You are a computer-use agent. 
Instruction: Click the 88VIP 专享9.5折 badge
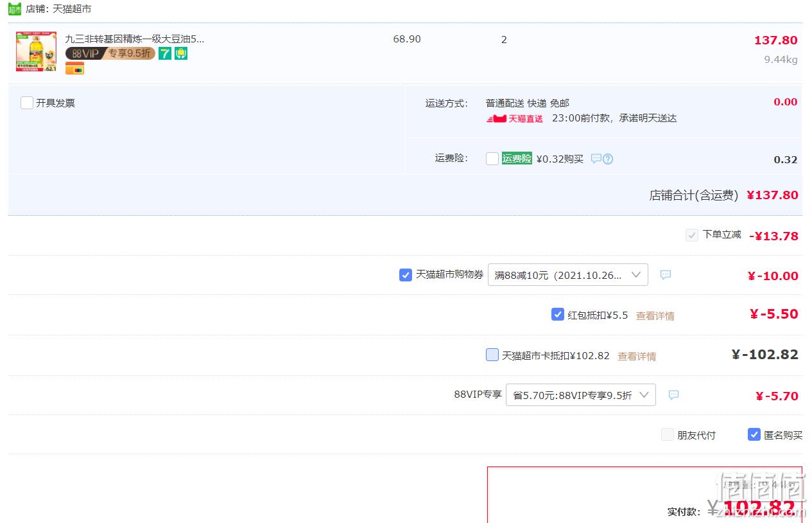(x=110, y=53)
